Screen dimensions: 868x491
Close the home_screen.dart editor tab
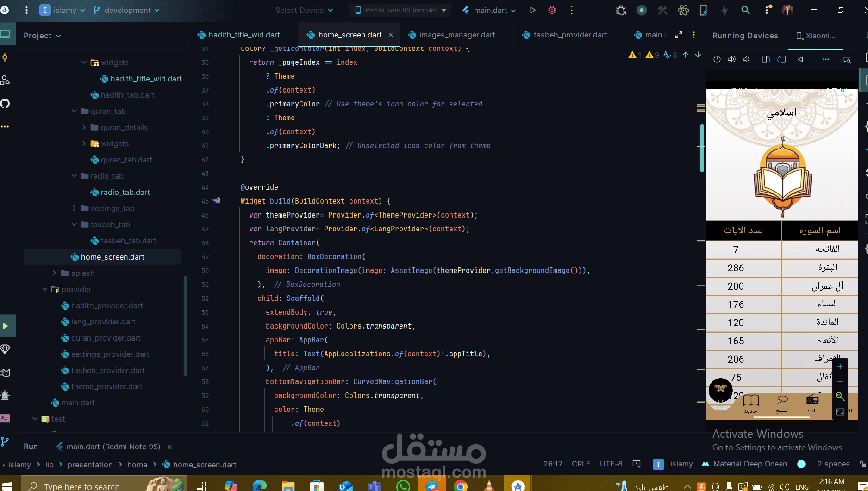(x=391, y=35)
